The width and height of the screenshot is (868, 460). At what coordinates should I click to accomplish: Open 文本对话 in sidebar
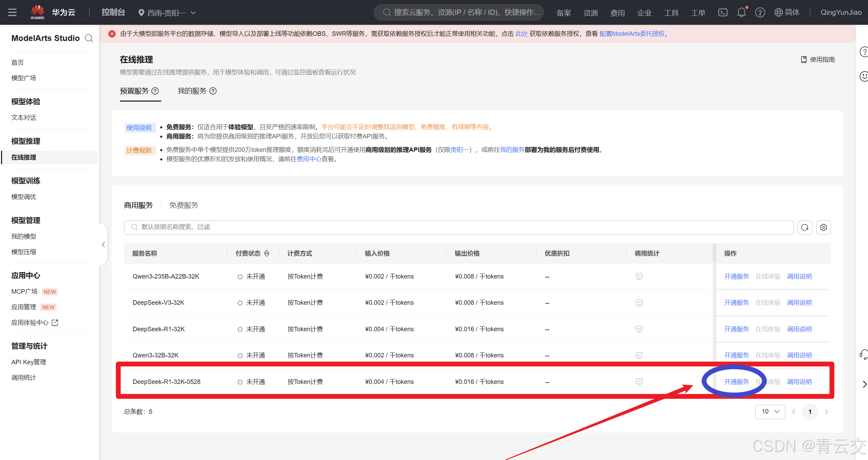(x=24, y=118)
